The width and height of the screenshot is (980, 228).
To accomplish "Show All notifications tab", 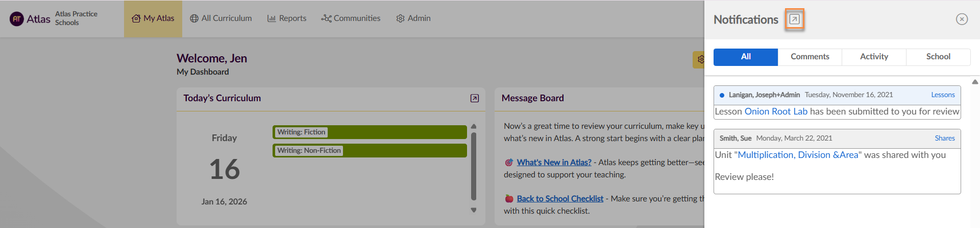I will (x=745, y=57).
